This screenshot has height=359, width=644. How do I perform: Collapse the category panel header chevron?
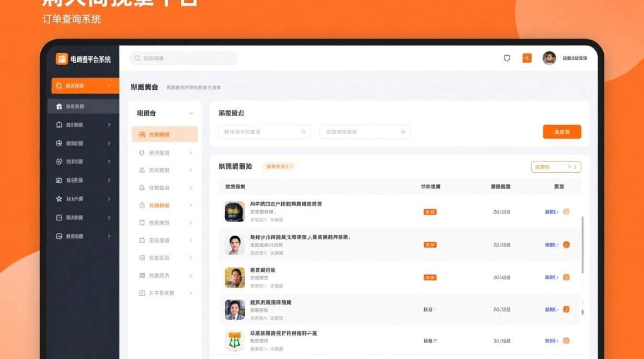click(192, 113)
